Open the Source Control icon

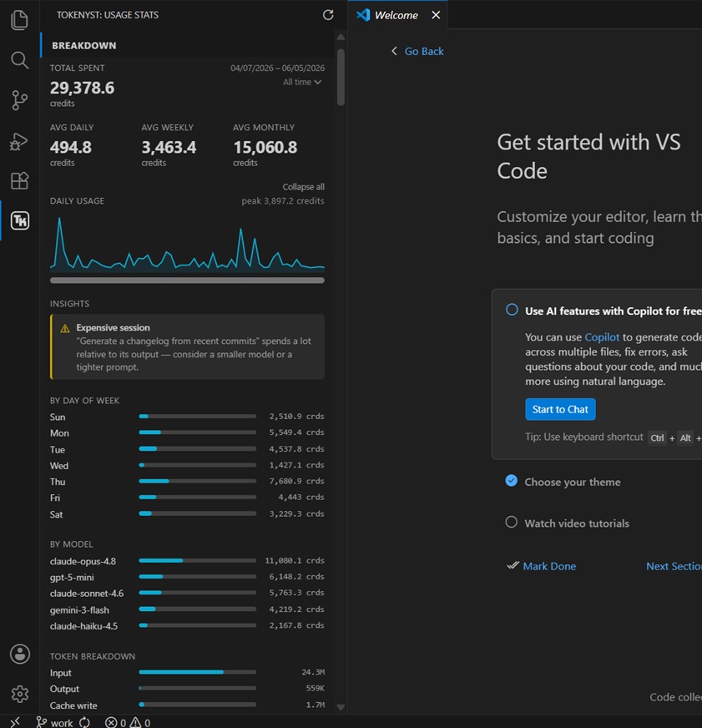19,100
